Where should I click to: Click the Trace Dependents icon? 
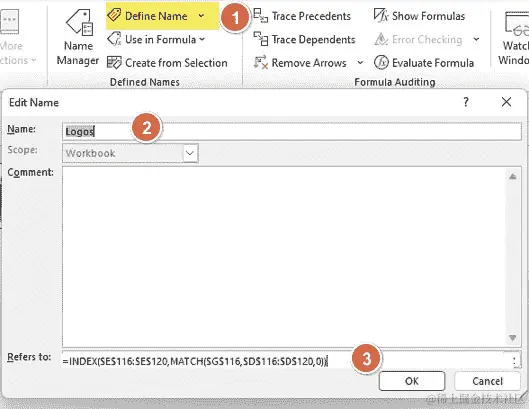[260, 39]
